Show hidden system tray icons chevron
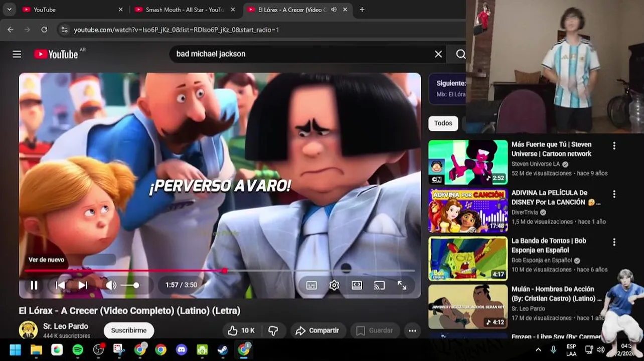This screenshot has height=361, width=644. [x=538, y=350]
